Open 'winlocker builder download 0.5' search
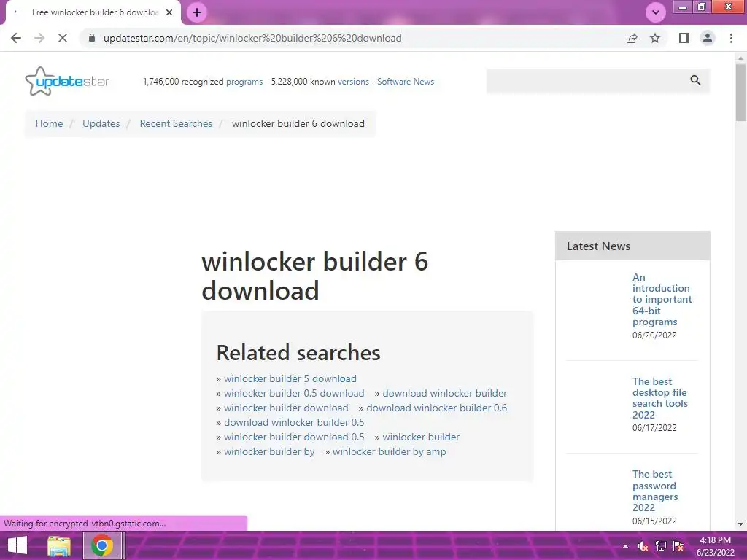Screen dimensions: 747x560 coord(294,437)
